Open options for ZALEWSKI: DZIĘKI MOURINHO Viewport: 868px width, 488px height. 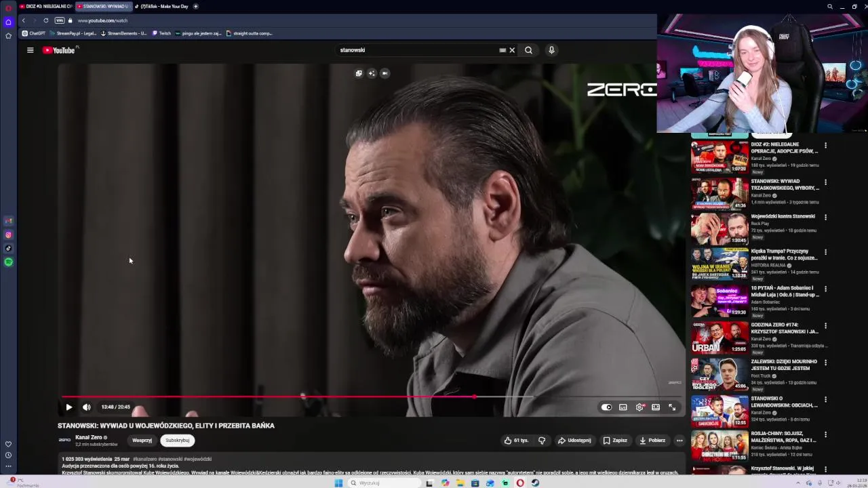[x=825, y=363]
